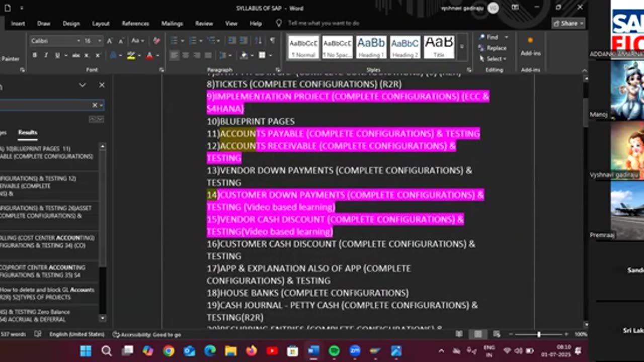Open the Review tab

click(x=204, y=24)
